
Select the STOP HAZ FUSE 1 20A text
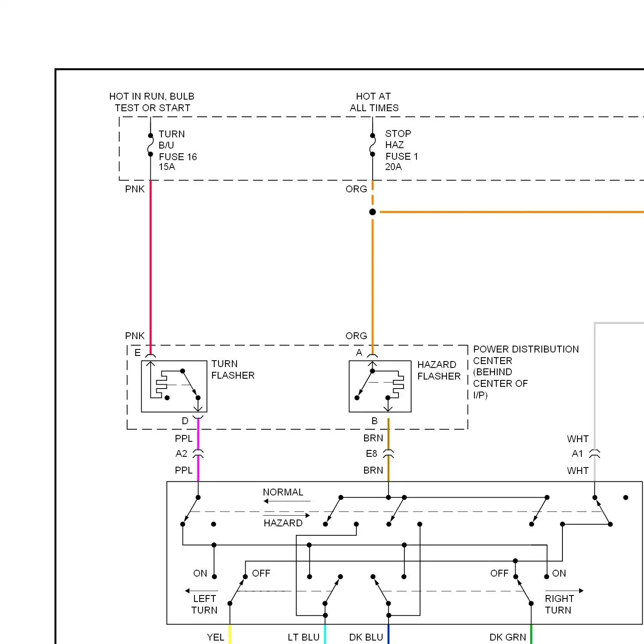[401, 150]
